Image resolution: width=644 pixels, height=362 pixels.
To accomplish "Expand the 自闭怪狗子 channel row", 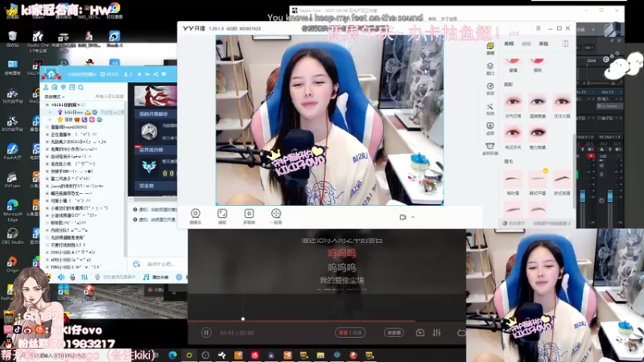I will point(47,156).
